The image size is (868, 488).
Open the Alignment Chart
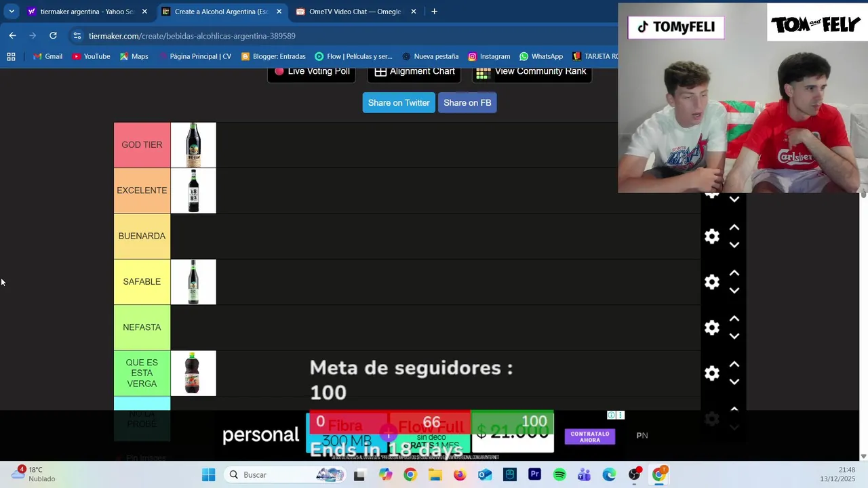click(x=414, y=72)
